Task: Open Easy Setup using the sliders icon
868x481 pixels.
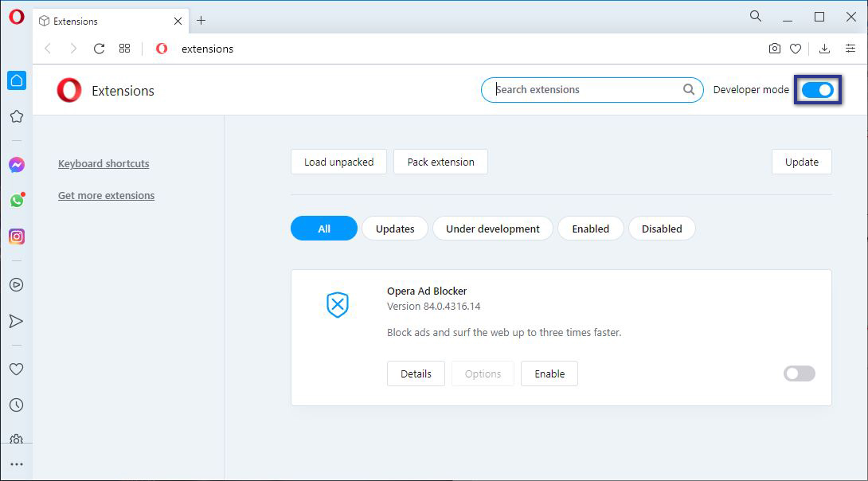Action: 850,49
